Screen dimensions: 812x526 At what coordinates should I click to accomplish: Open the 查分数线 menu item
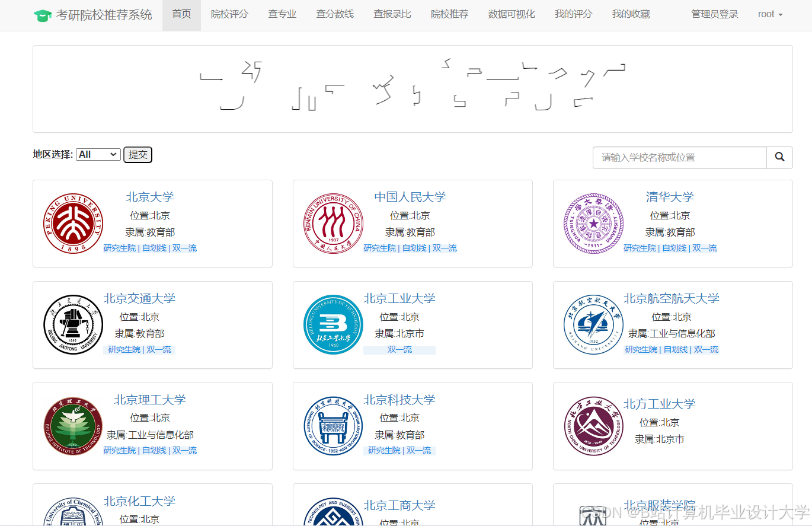(x=335, y=14)
